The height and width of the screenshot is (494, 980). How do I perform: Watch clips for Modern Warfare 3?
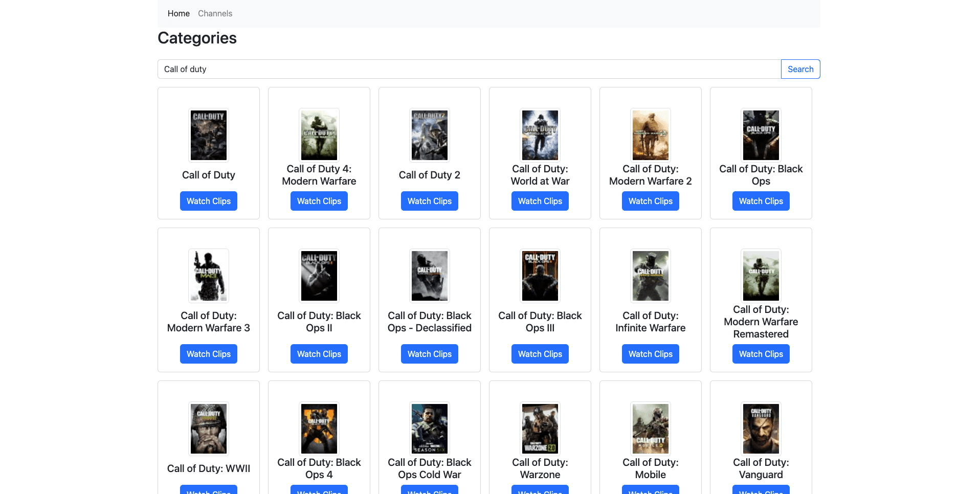point(208,353)
